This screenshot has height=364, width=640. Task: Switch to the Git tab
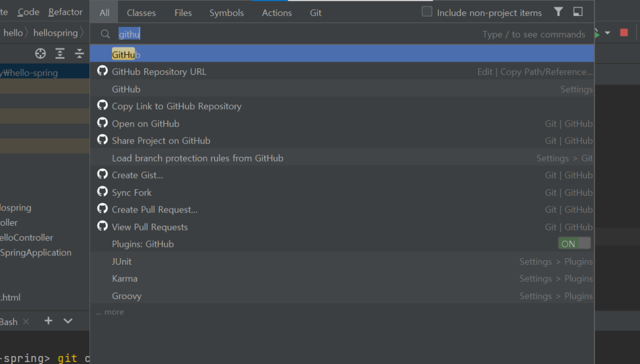(x=315, y=13)
